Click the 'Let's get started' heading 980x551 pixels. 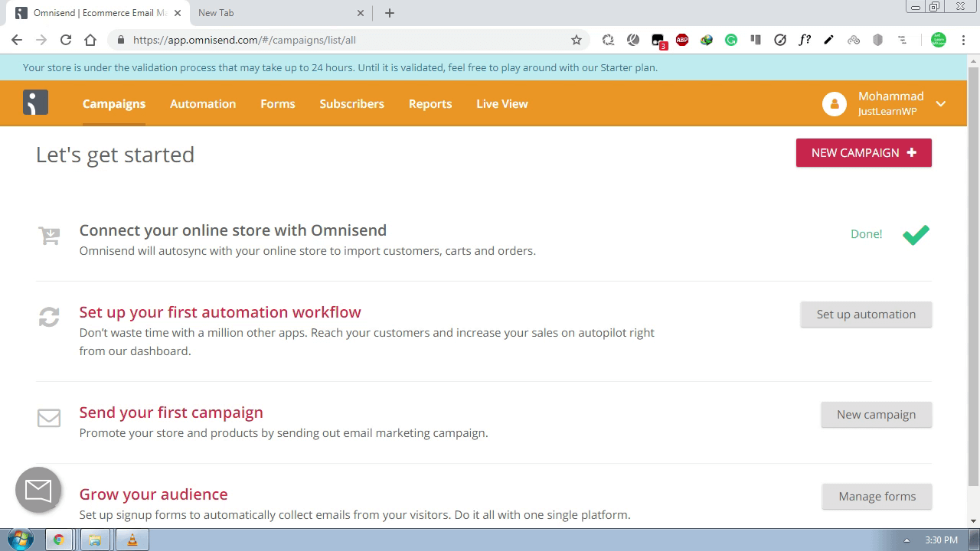pos(115,155)
